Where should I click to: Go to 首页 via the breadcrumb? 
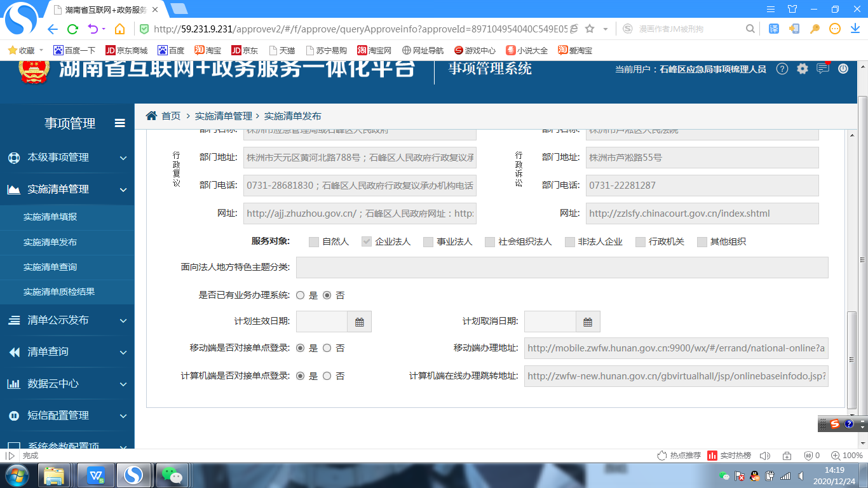(170, 116)
